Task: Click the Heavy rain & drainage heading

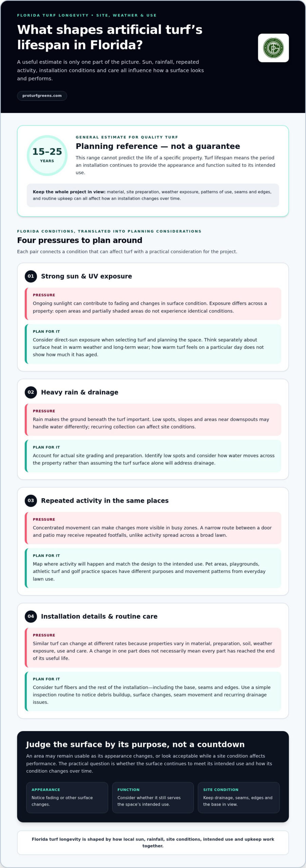Action: (x=80, y=392)
